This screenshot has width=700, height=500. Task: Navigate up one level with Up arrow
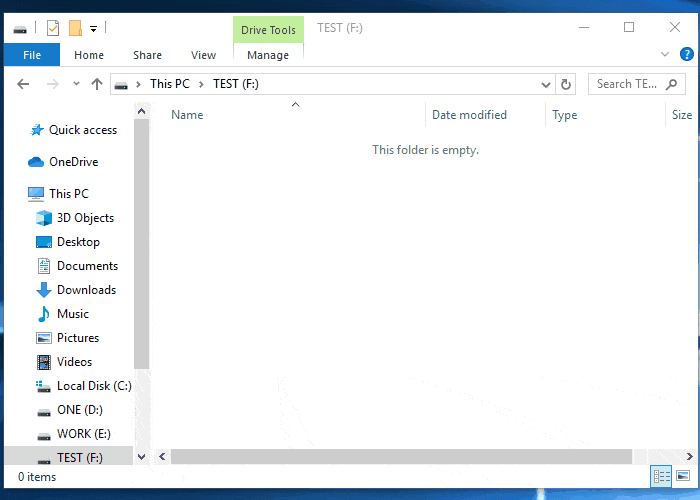(x=97, y=85)
